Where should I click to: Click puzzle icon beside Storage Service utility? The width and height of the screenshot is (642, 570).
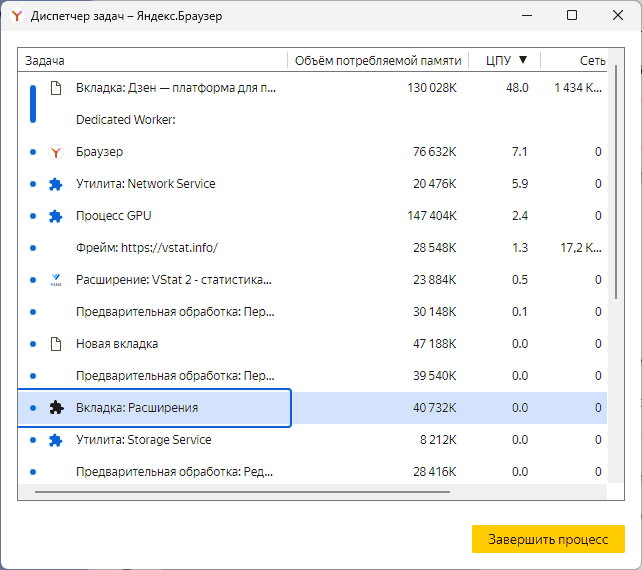click(x=55, y=440)
